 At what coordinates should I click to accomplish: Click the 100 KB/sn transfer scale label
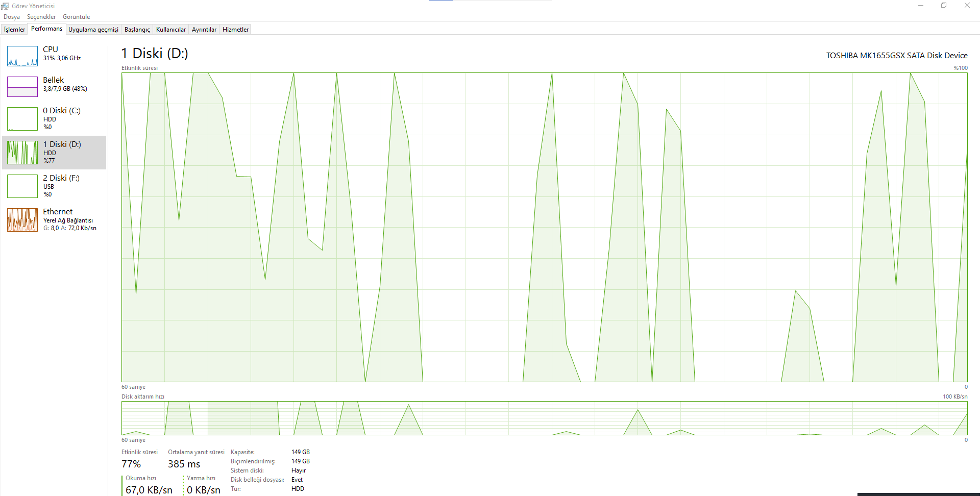point(955,396)
